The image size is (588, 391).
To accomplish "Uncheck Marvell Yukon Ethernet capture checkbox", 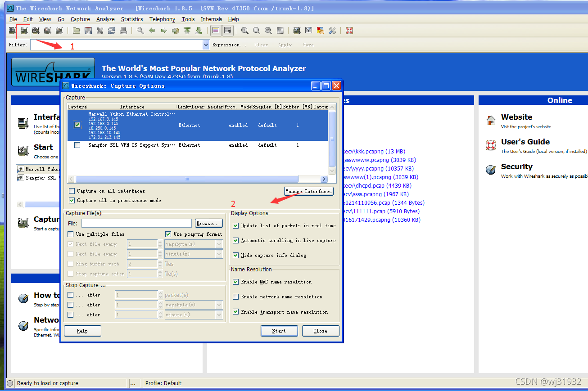I will 77,125.
